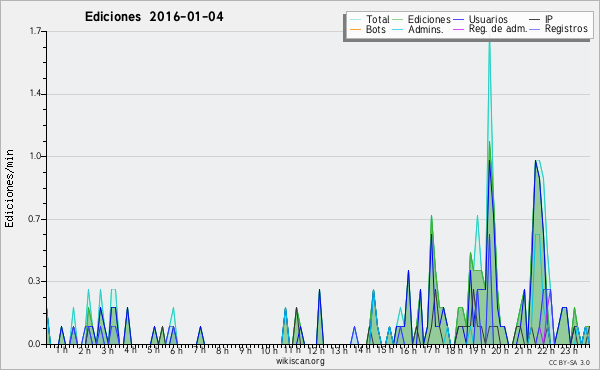The image size is (600, 370).
Task: Click the Usuarios legend blue line
Action: (x=458, y=20)
